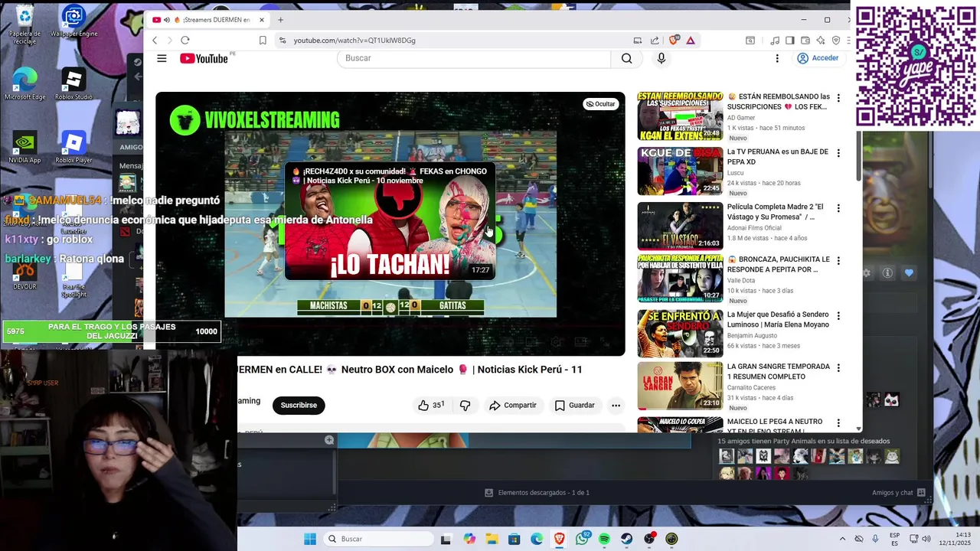Open the YouTube guide hamburger menu
Viewport: 980px width, 551px height.
click(162, 58)
